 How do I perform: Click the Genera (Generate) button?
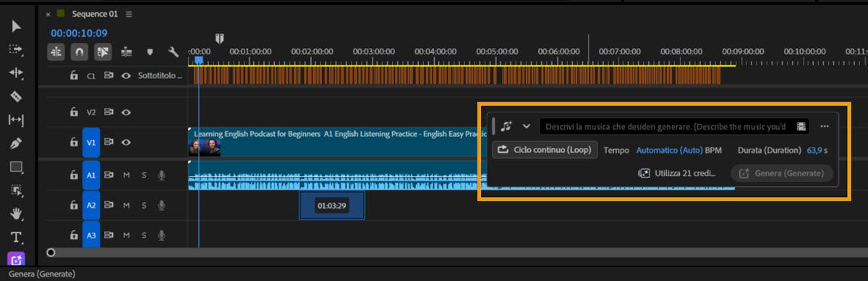pos(782,174)
